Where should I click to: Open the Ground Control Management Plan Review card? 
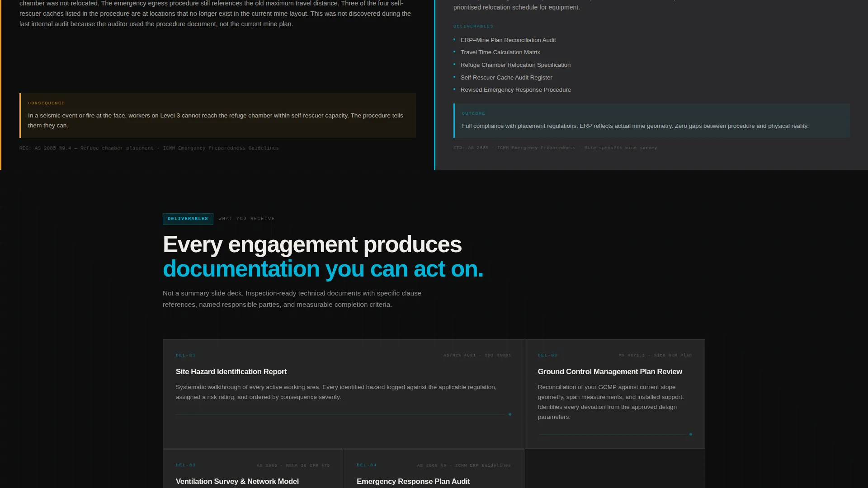[615, 394]
